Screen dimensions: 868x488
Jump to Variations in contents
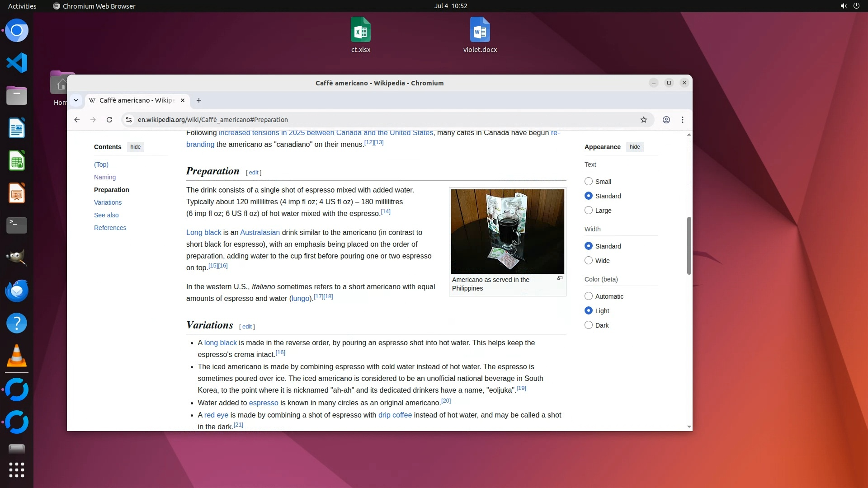tap(108, 202)
